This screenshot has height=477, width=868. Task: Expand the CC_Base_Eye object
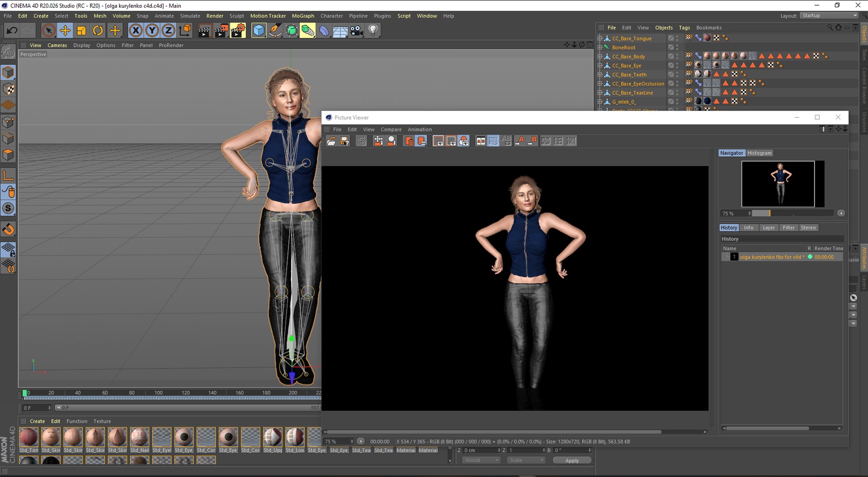[x=600, y=65]
